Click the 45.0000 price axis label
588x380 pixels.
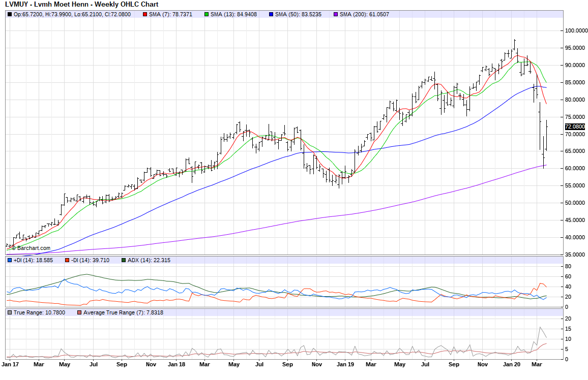[x=575, y=220]
